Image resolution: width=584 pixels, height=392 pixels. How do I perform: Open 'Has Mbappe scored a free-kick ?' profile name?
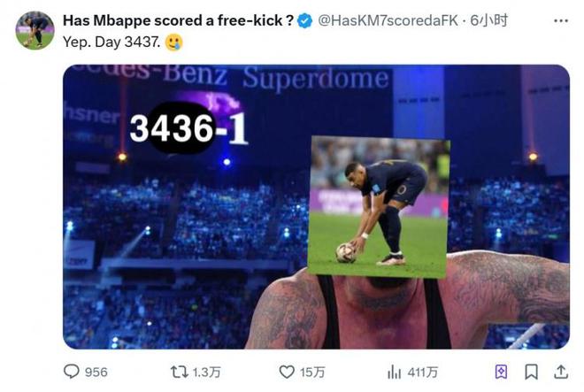pos(179,20)
